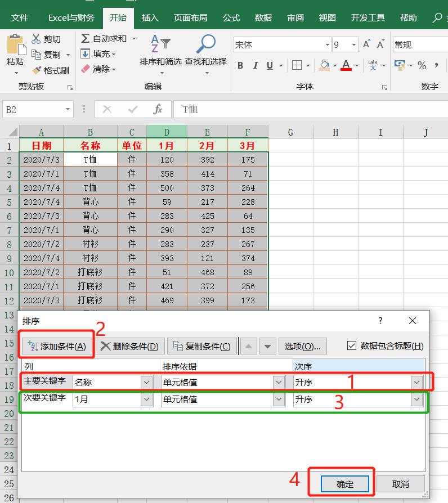Click the formula bar cancel X
The height and width of the screenshot is (503, 448).
[107, 109]
